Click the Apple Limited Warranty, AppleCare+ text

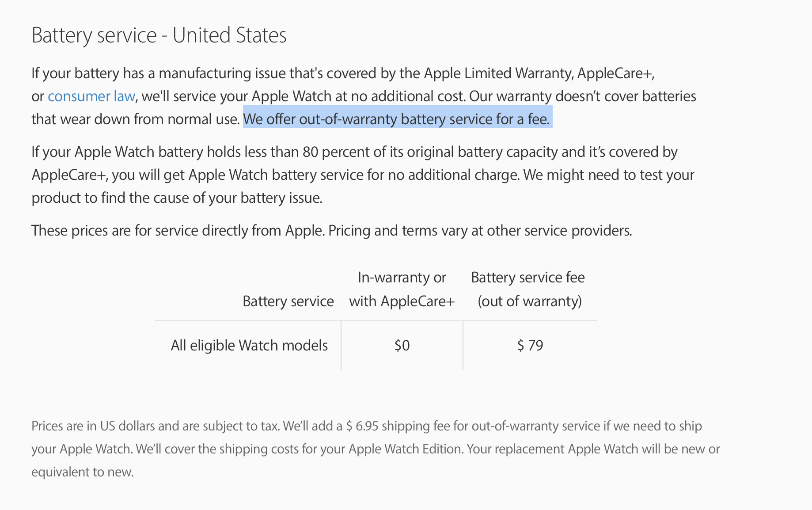coord(539,73)
